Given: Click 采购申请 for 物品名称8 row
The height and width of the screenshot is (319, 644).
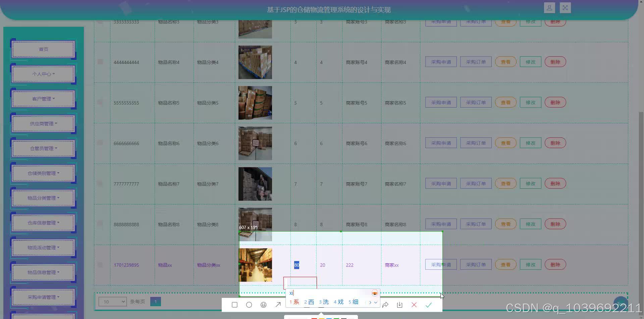Looking at the screenshot, I should coord(441,224).
